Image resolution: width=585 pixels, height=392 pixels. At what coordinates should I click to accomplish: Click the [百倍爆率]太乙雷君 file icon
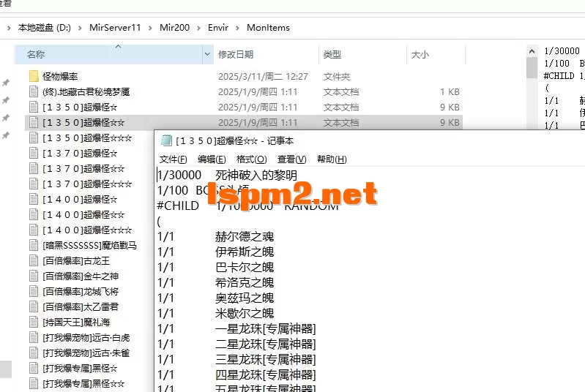(34, 306)
